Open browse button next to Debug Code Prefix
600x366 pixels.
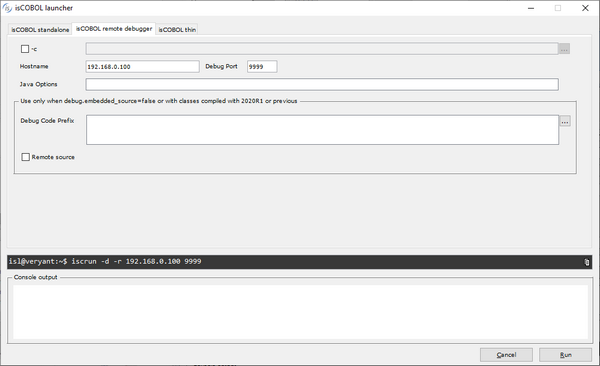coord(565,121)
